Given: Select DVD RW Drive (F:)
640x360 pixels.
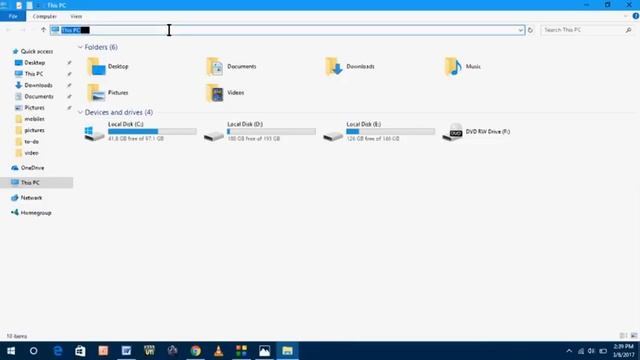Looking at the screenshot, I should (x=476, y=131).
